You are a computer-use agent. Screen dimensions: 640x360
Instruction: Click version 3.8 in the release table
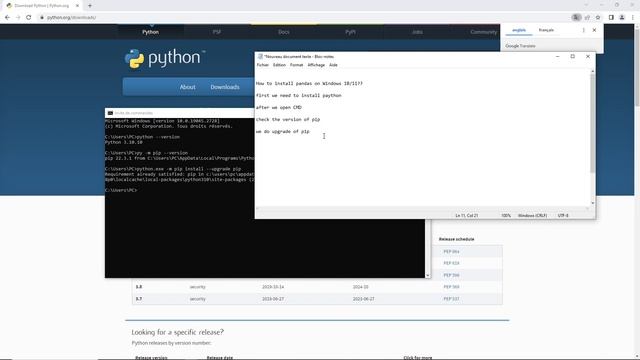139,287
